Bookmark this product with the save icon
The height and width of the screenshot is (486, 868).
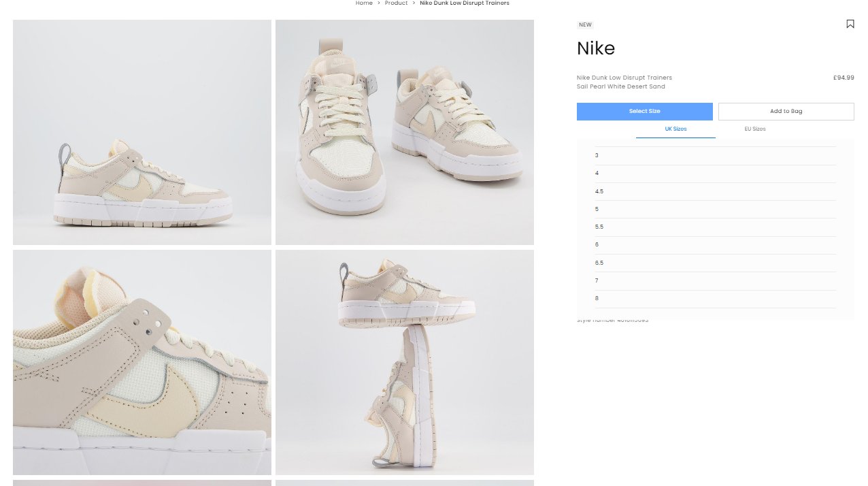(850, 24)
